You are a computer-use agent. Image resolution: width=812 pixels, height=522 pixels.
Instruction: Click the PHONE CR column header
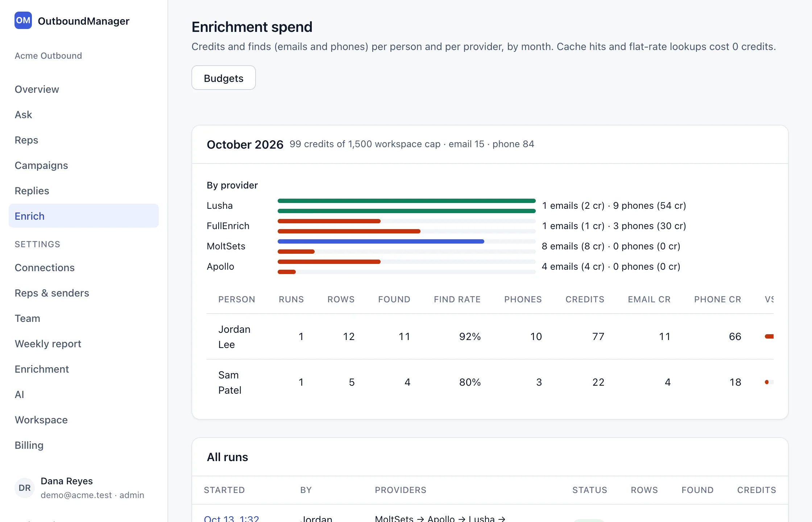point(717,299)
